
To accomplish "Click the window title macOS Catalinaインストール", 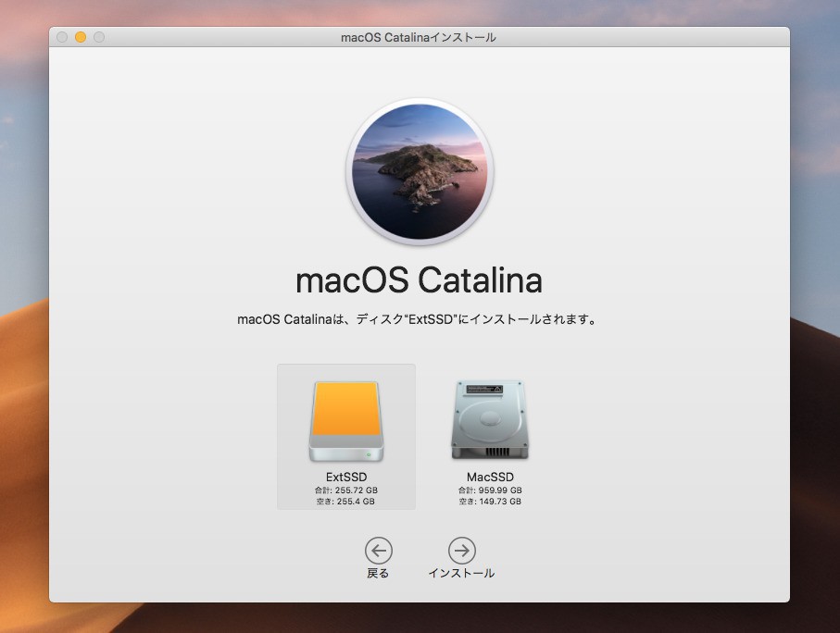I will [x=419, y=38].
